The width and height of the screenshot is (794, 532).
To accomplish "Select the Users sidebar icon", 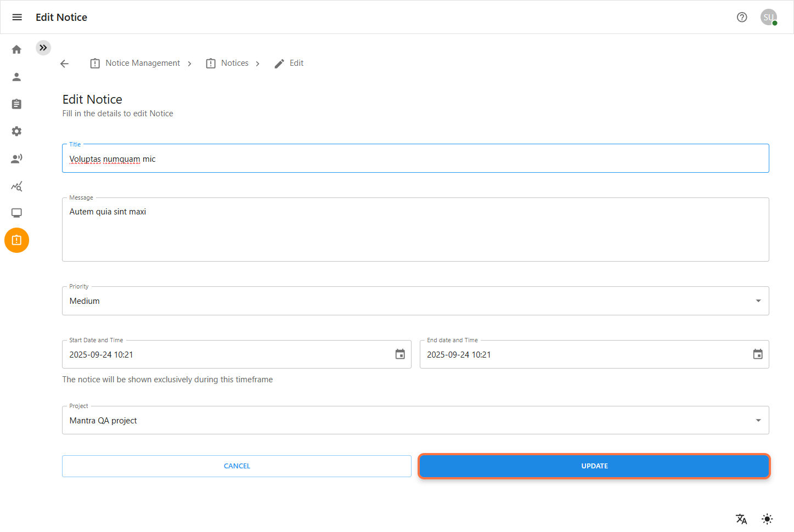I will point(16,77).
